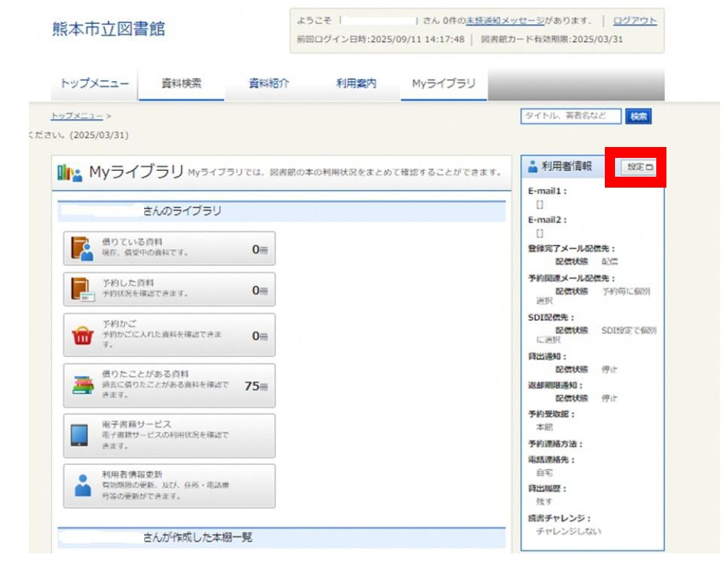Switch to the 資料検索 tab
This screenshot has width=728, height=565.
pos(181,84)
